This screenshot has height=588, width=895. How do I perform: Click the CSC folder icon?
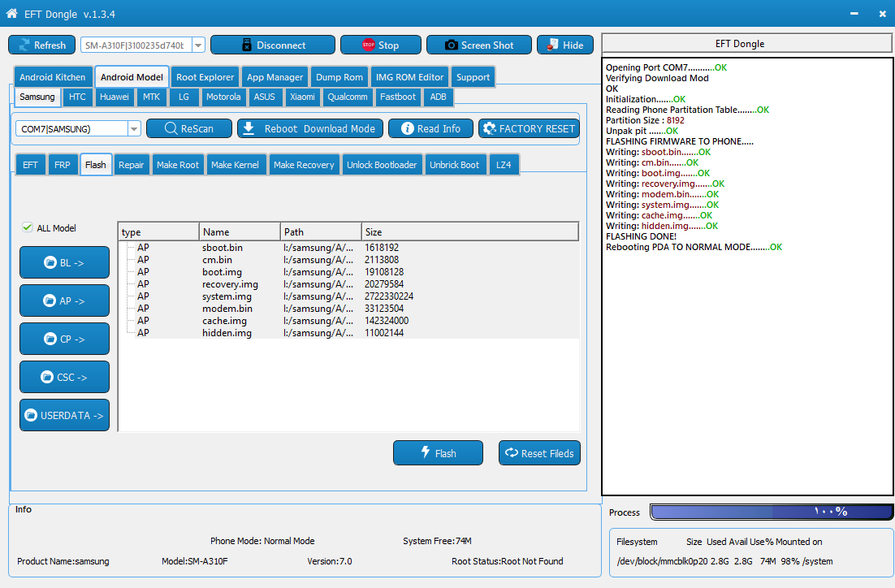(47, 377)
